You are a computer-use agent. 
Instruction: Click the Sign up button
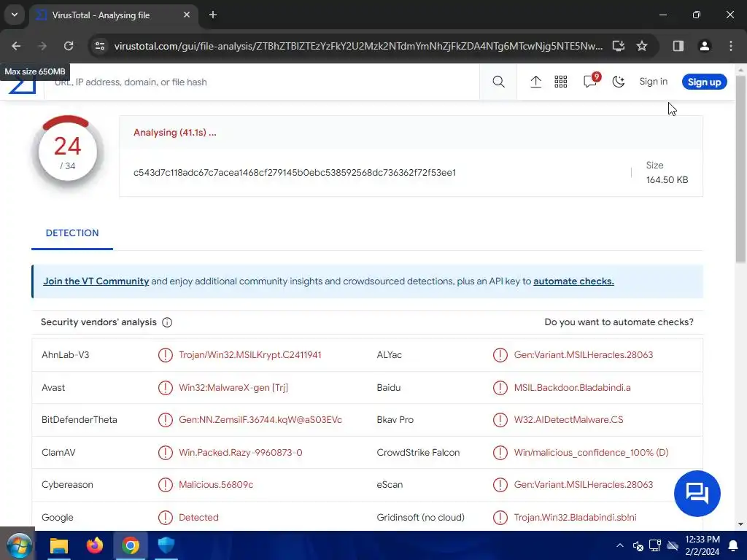[704, 82]
